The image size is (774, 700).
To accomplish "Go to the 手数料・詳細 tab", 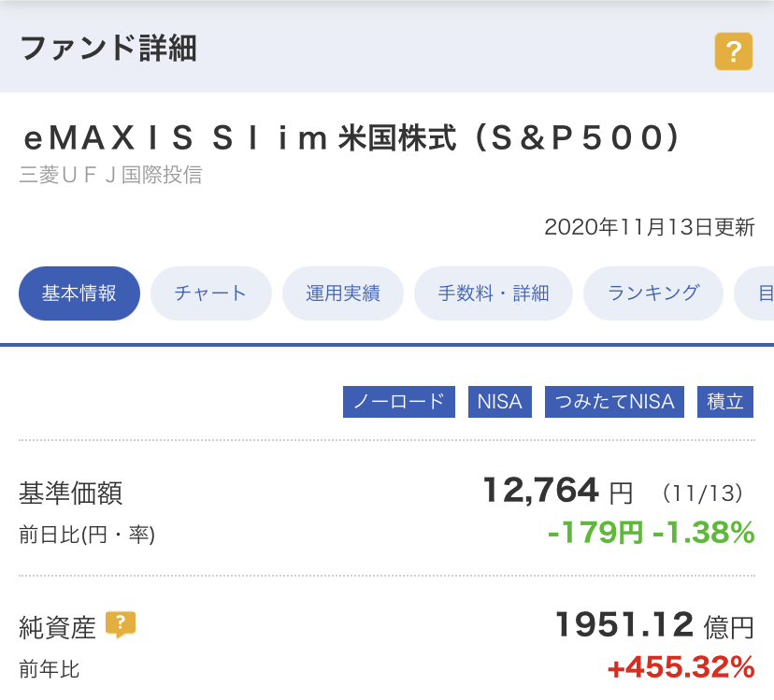I will [x=494, y=293].
